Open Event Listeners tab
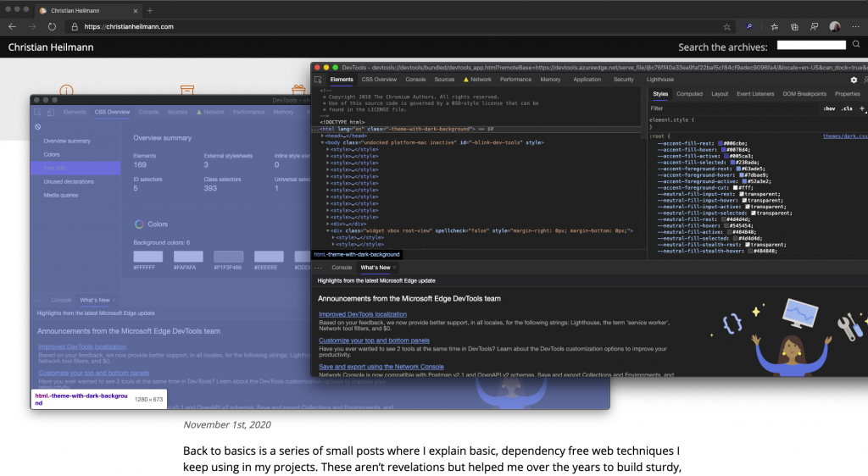The image size is (868, 476). point(755,94)
